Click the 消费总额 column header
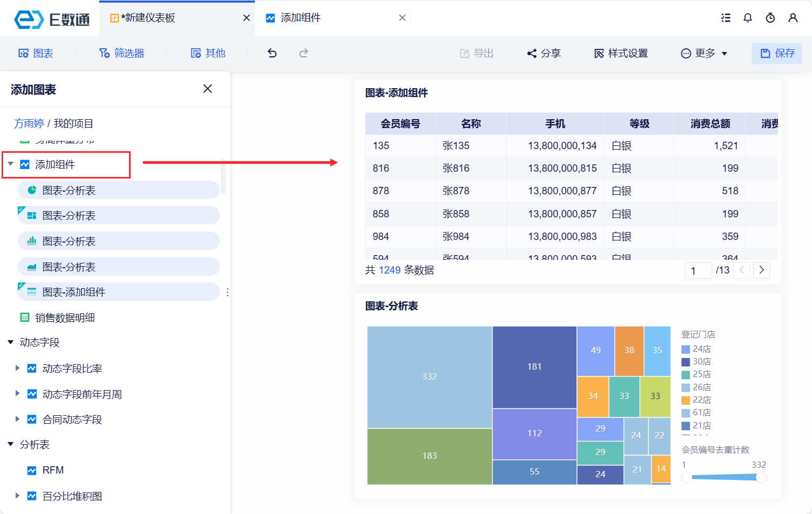 tap(710, 124)
